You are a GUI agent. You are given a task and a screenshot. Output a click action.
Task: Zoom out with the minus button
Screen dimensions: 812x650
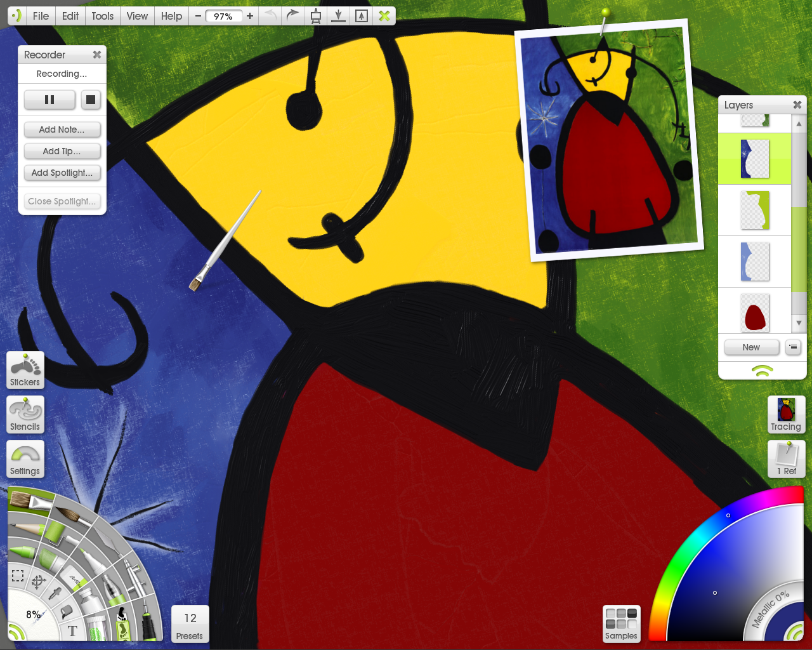pos(198,16)
